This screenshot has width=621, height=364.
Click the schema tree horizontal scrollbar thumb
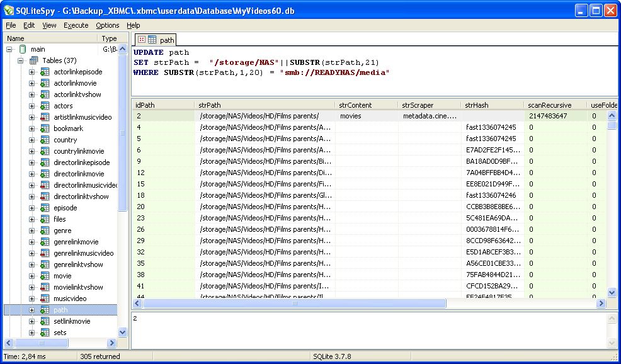[41, 343]
